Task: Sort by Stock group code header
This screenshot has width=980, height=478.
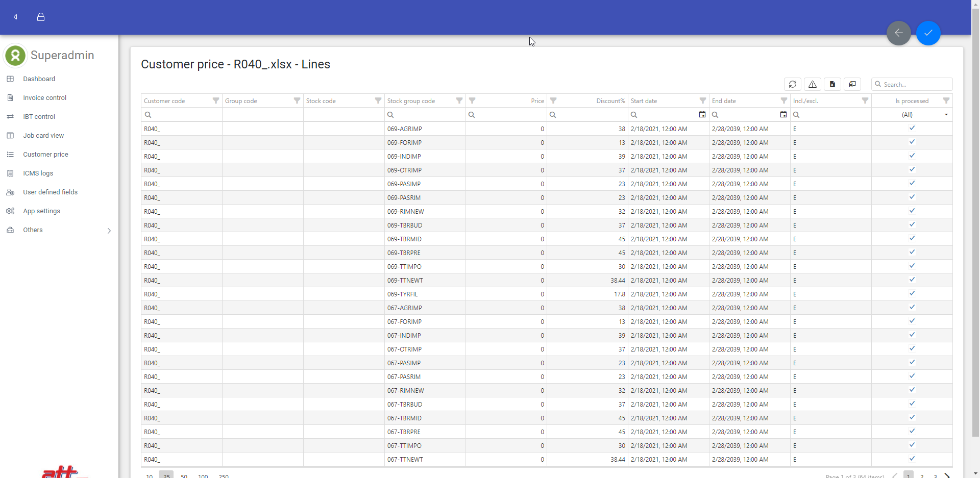Action: coord(411,101)
